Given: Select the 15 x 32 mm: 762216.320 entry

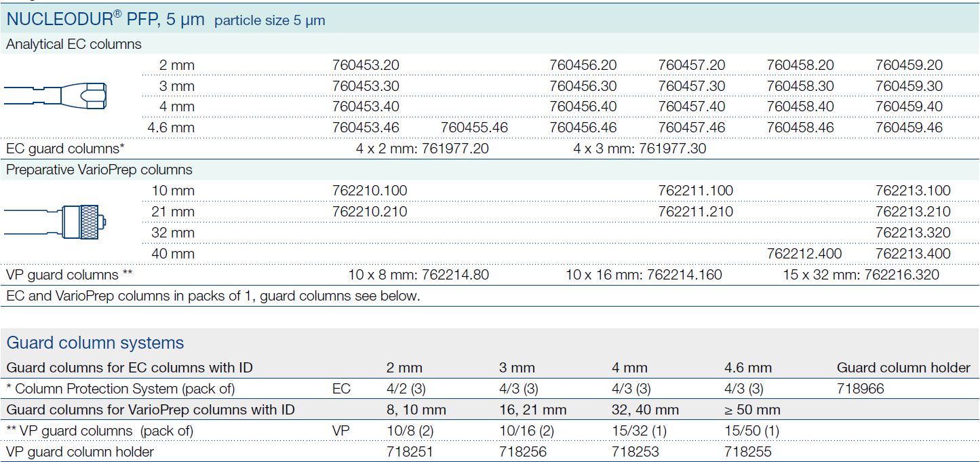Looking at the screenshot, I should click(x=861, y=275).
